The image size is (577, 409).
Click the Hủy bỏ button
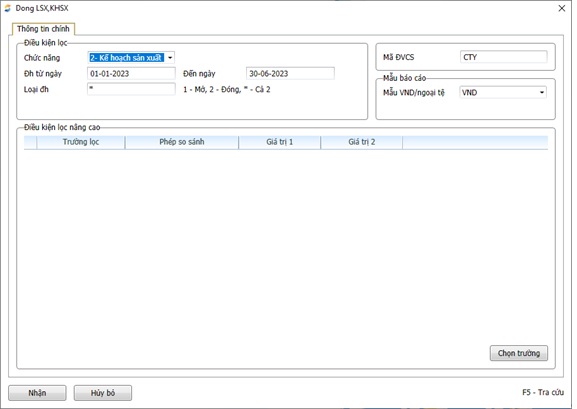tap(103, 393)
